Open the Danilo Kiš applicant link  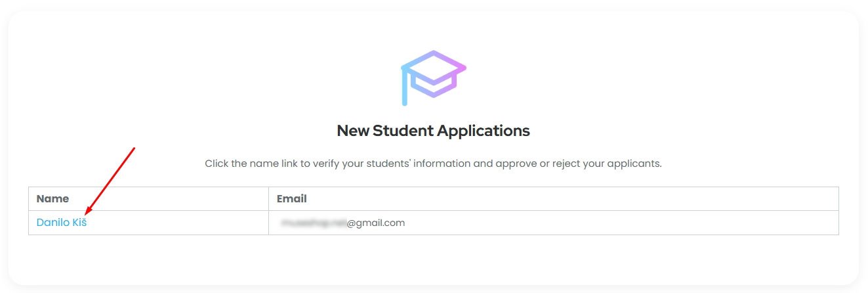tap(62, 223)
